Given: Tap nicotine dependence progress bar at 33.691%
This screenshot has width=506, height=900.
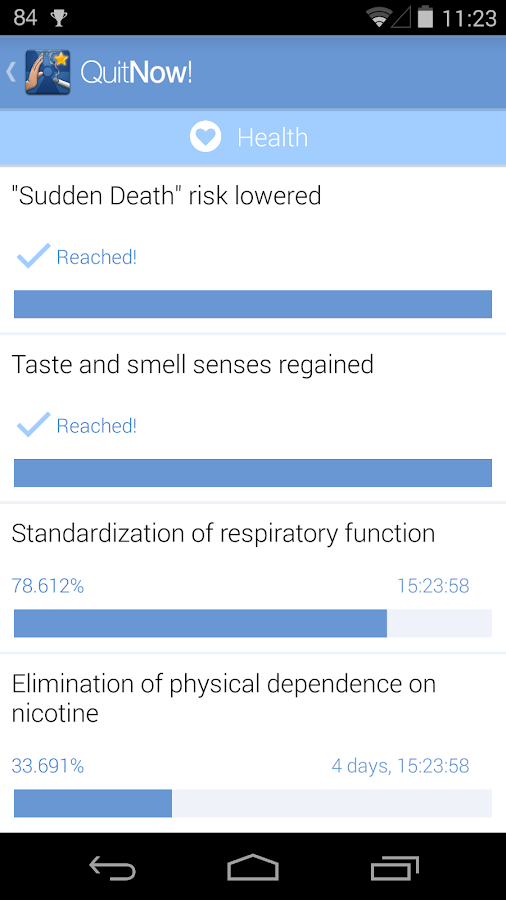Looking at the screenshot, I should click(x=253, y=803).
